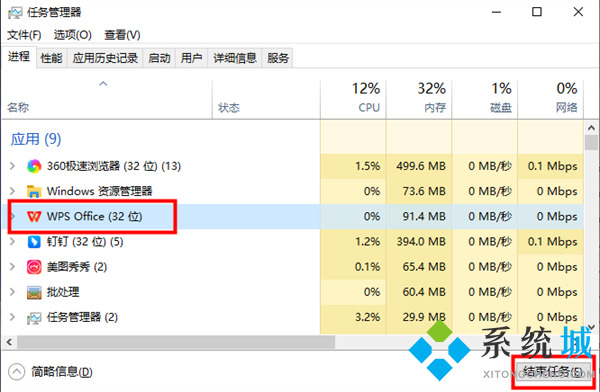Screen dimensions: 600x392
Task: Click the 钉钉 blue app icon
Action: tap(34, 242)
